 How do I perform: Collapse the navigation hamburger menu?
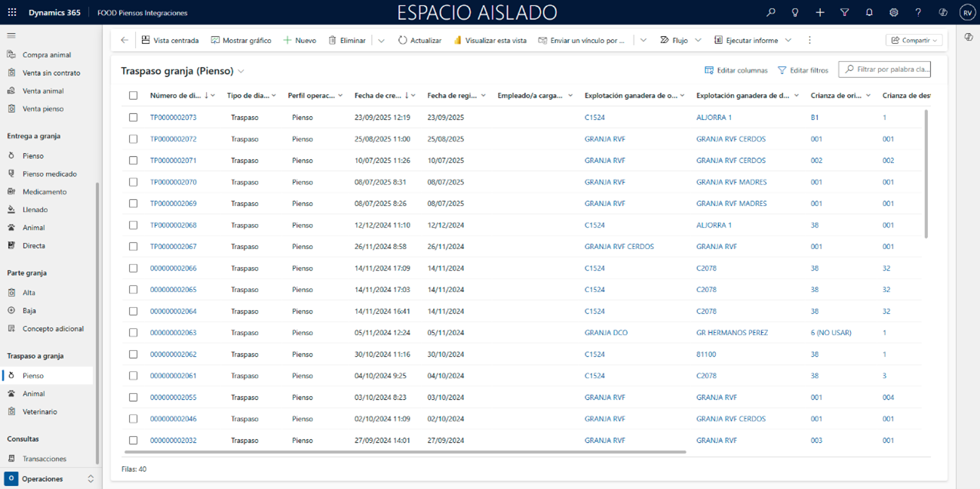(11, 35)
